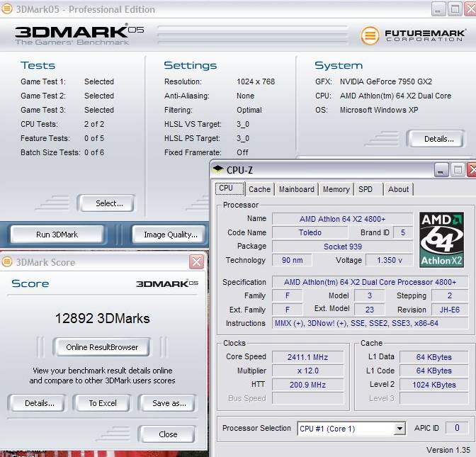476x457 pixels.
Task: Click the Futuremark orange logo icon
Action: [370, 35]
